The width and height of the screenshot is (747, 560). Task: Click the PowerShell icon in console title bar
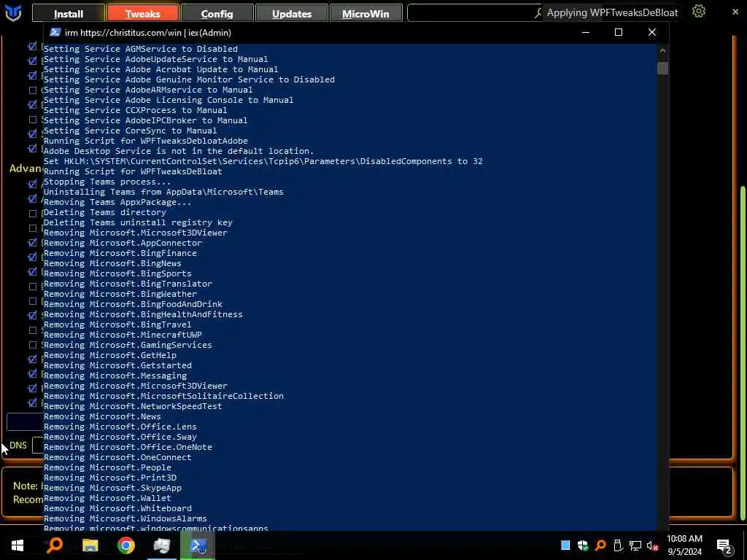pyautogui.click(x=55, y=32)
